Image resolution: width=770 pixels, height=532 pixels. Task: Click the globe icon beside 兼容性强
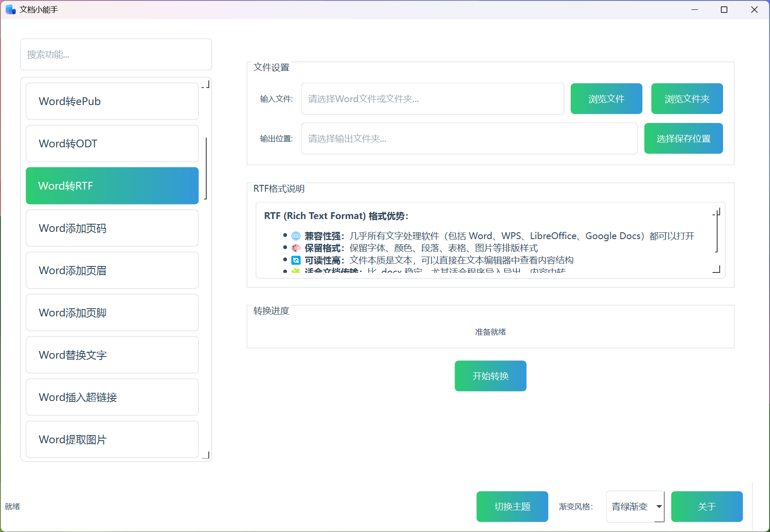[x=296, y=236]
